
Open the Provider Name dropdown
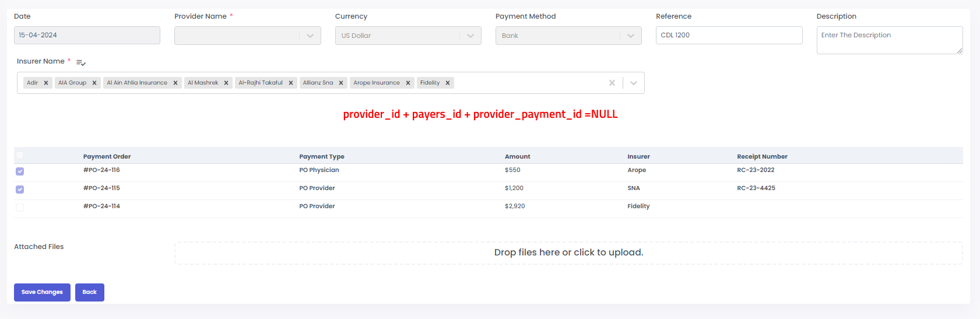(310, 36)
